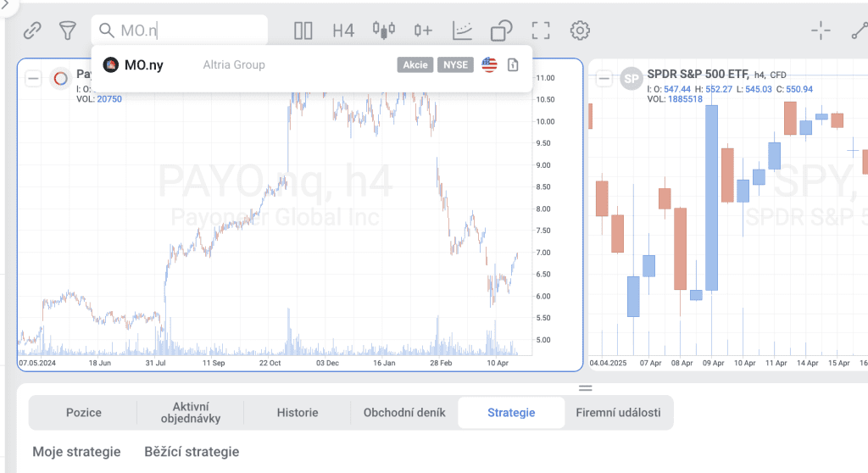This screenshot has height=473, width=868.
Task: Open the Historie tab
Action: (x=298, y=413)
